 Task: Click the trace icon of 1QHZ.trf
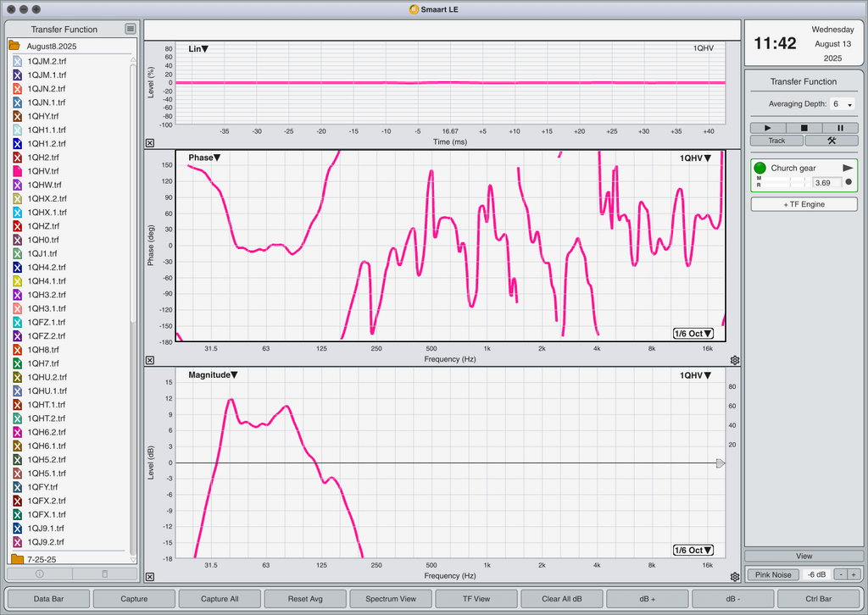pos(17,225)
